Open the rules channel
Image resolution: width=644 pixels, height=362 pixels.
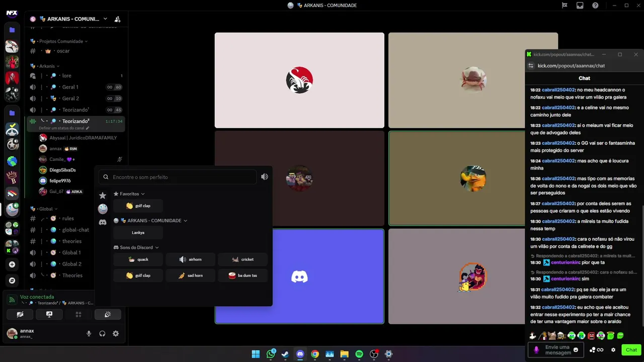point(76,218)
